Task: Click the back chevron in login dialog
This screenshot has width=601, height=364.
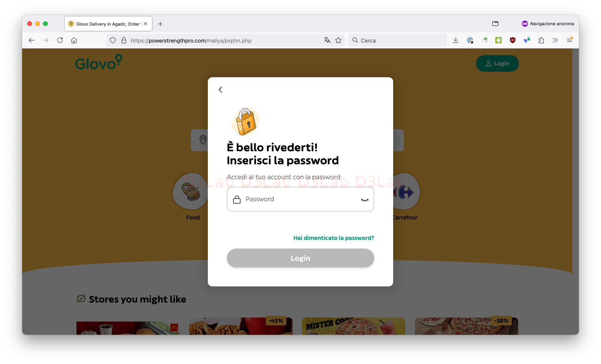Action: (220, 90)
